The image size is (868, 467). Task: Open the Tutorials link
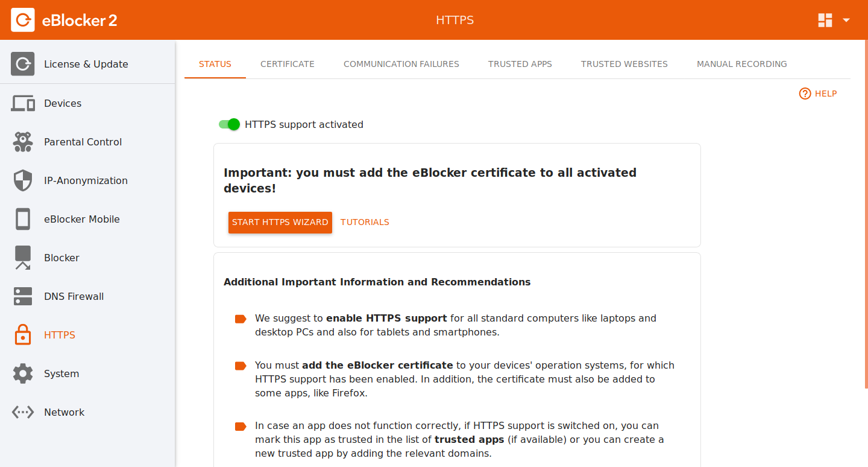pos(365,222)
